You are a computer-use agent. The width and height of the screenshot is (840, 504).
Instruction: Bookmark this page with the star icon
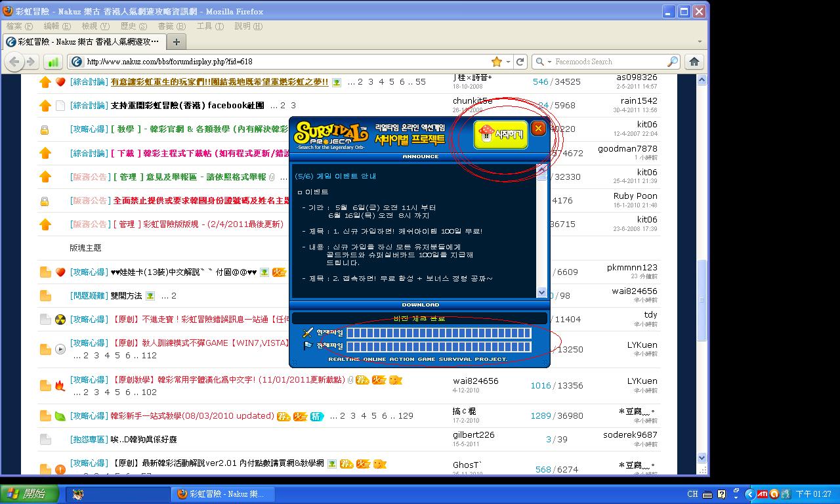coord(497,62)
